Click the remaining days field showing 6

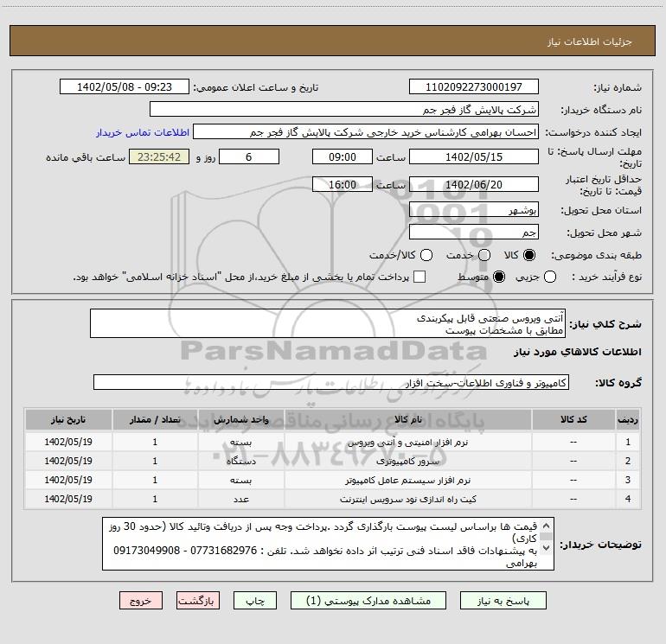tap(249, 156)
